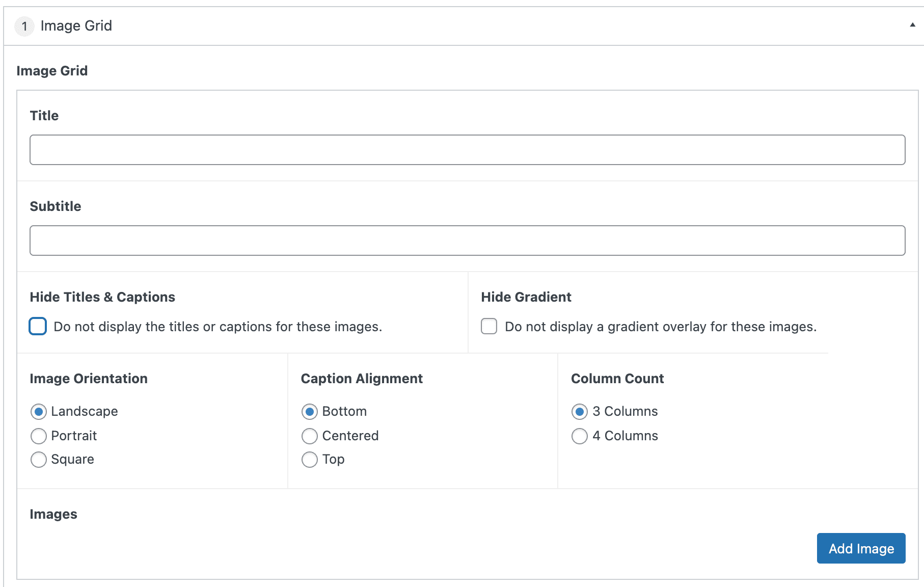The image size is (924, 587).
Task: Collapse the Image Grid panel arrow
Action: click(x=912, y=25)
